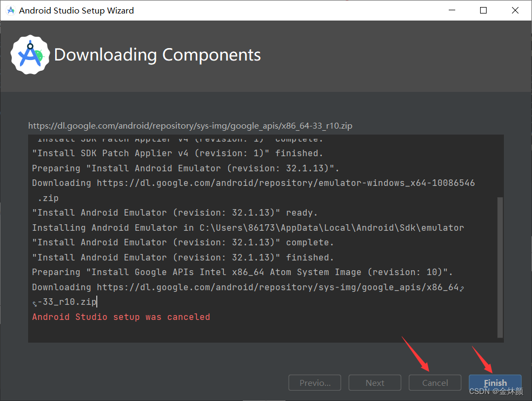Click the Next button

pyautogui.click(x=375, y=383)
